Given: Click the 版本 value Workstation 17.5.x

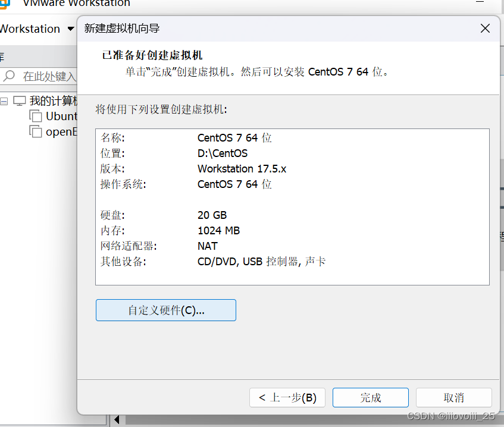Looking at the screenshot, I should pos(242,169).
